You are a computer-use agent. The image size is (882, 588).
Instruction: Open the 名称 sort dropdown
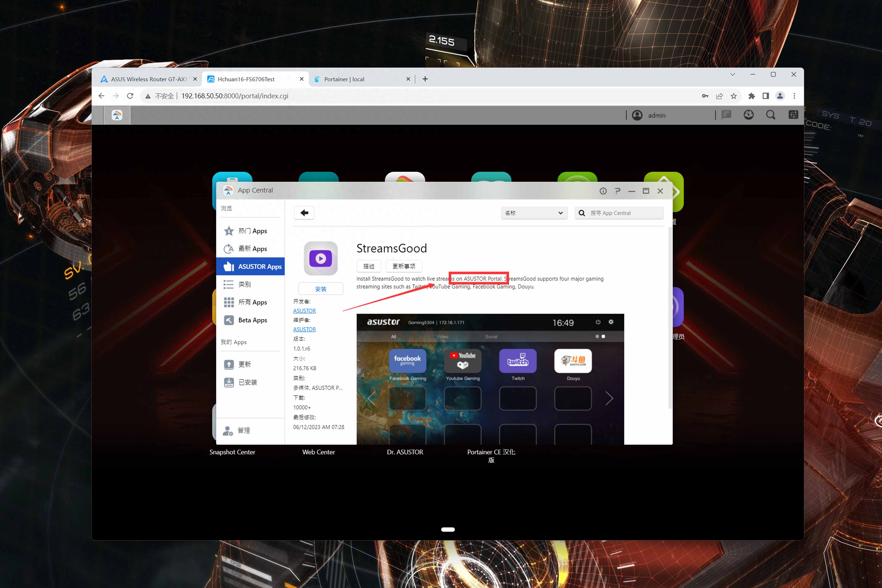[534, 213]
